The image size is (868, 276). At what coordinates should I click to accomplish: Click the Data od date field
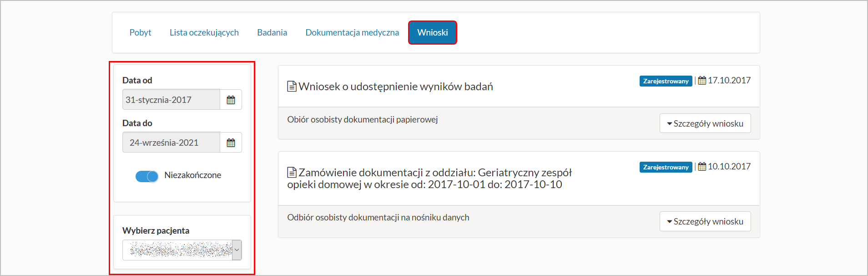click(x=171, y=100)
